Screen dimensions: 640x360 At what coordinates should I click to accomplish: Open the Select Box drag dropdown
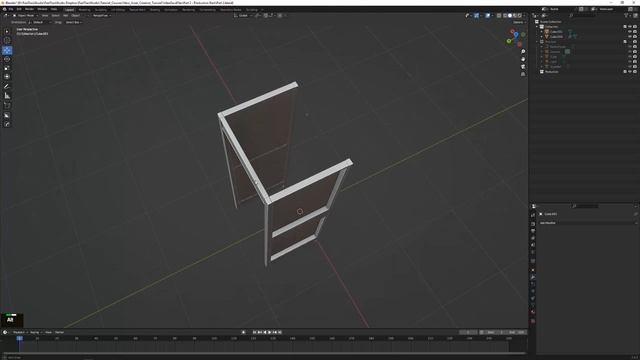pos(73,22)
